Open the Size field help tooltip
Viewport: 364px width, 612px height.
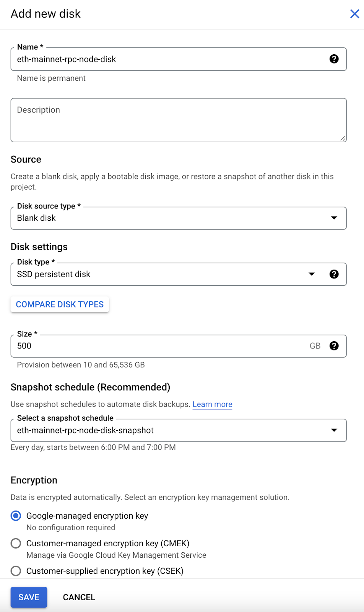tap(334, 346)
